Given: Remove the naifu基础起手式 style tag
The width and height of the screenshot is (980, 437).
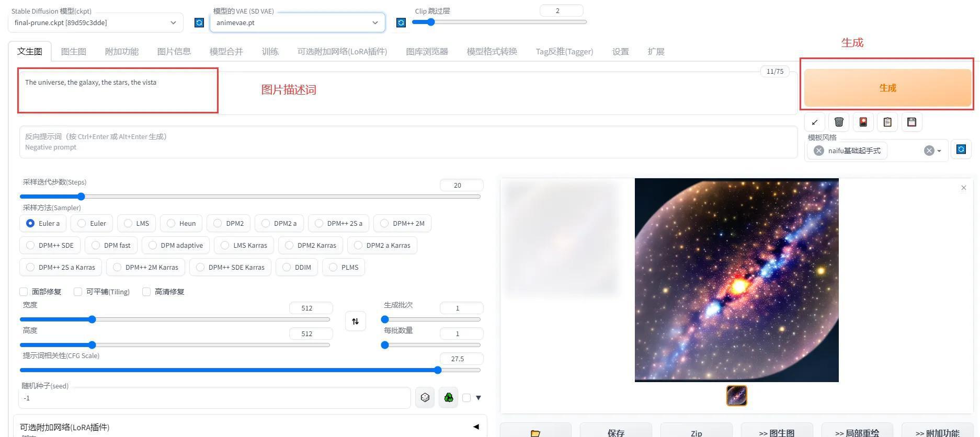Looking at the screenshot, I should click(x=819, y=151).
